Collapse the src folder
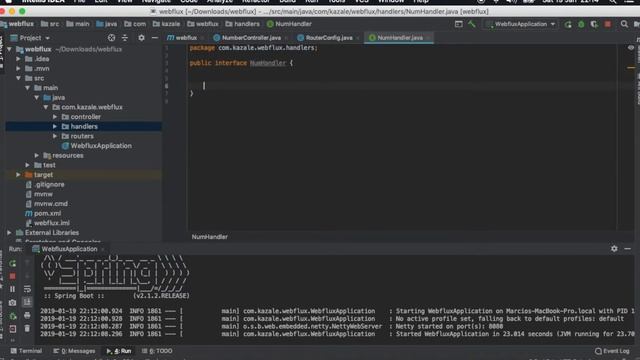Screen dimensions: 640x360 point(18,78)
